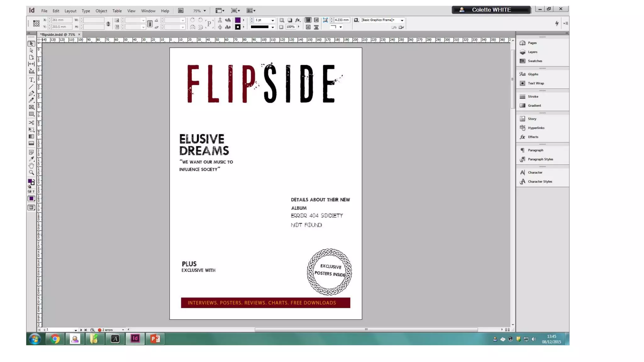Click the horizontal scrollbar below the document
The width and height of the screenshot is (644, 362).
point(366,330)
